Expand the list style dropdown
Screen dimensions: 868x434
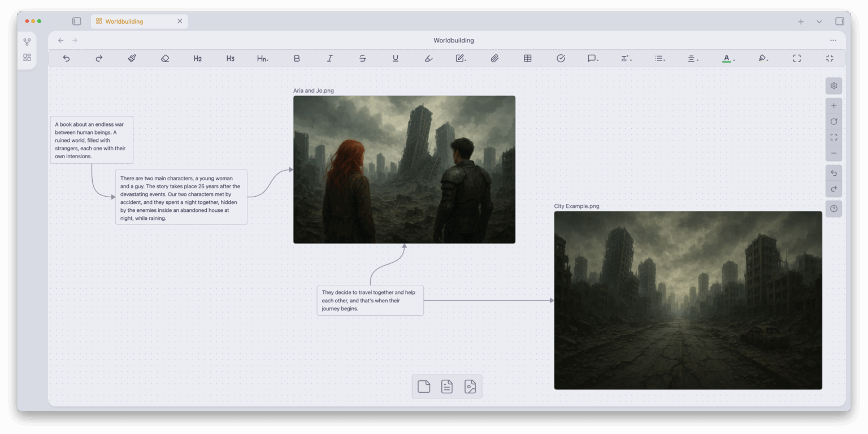coord(659,58)
